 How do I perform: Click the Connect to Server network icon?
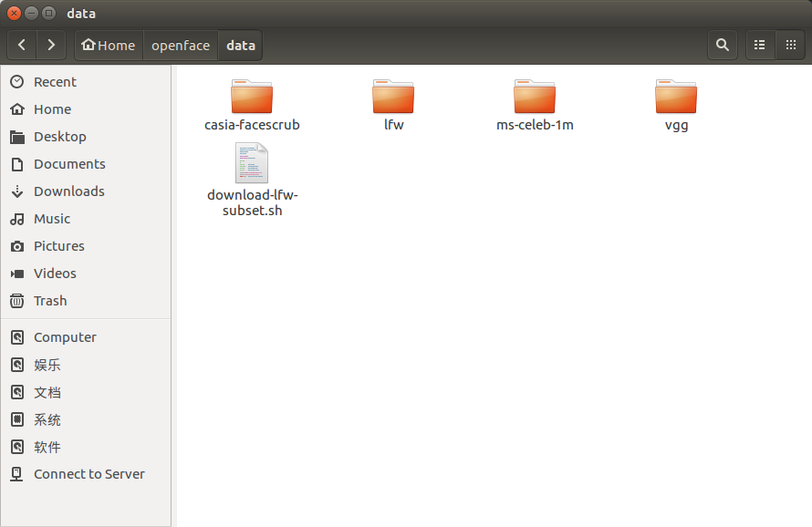17,474
